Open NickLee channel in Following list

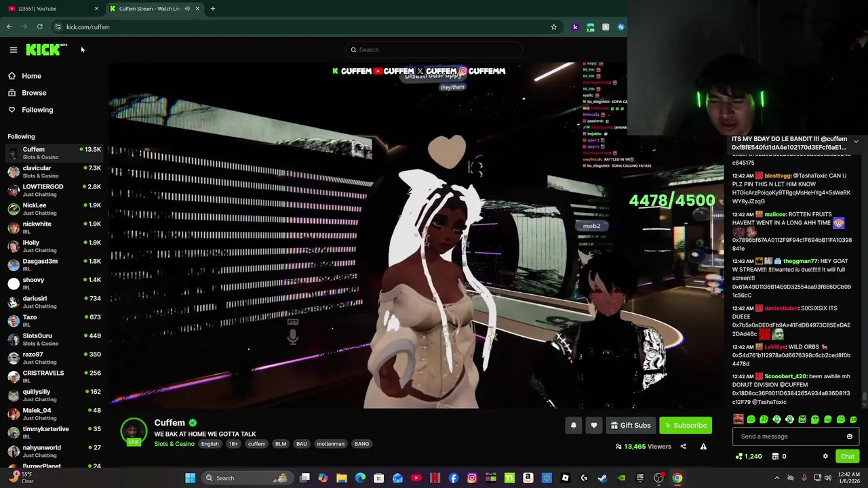(54, 209)
